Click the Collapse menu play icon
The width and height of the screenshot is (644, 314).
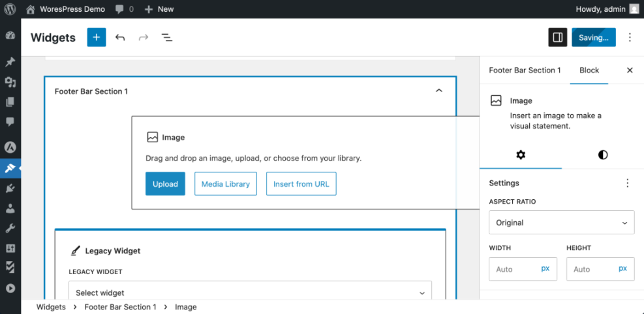(10, 289)
